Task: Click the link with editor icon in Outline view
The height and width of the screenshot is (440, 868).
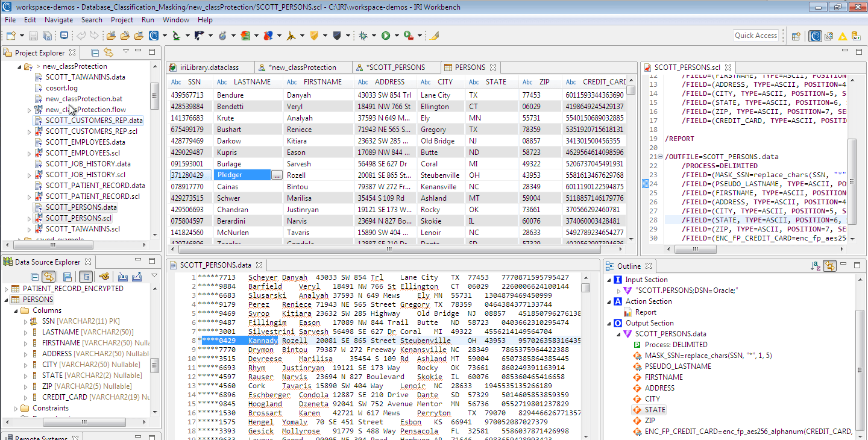Action: tap(830, 266)
